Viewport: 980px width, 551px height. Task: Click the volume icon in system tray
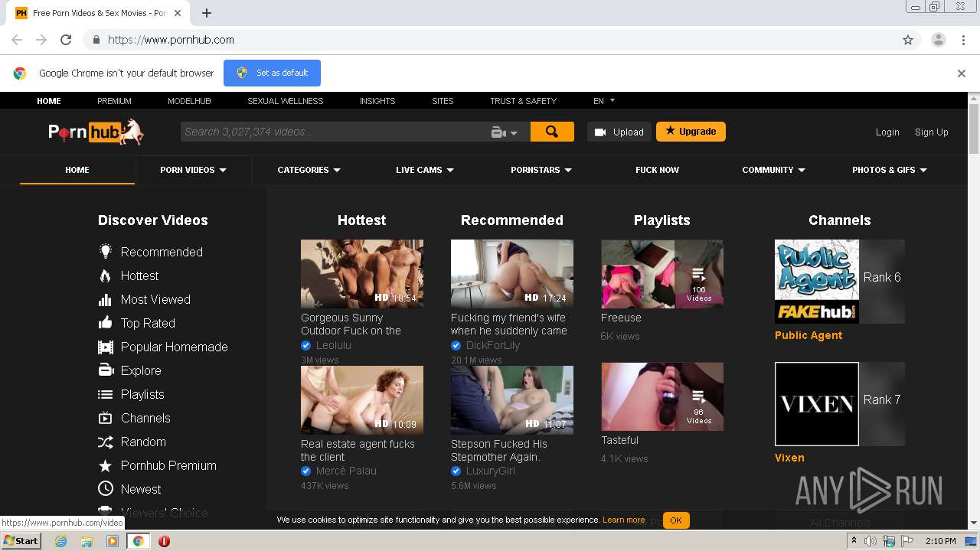[x=871, y=541]
